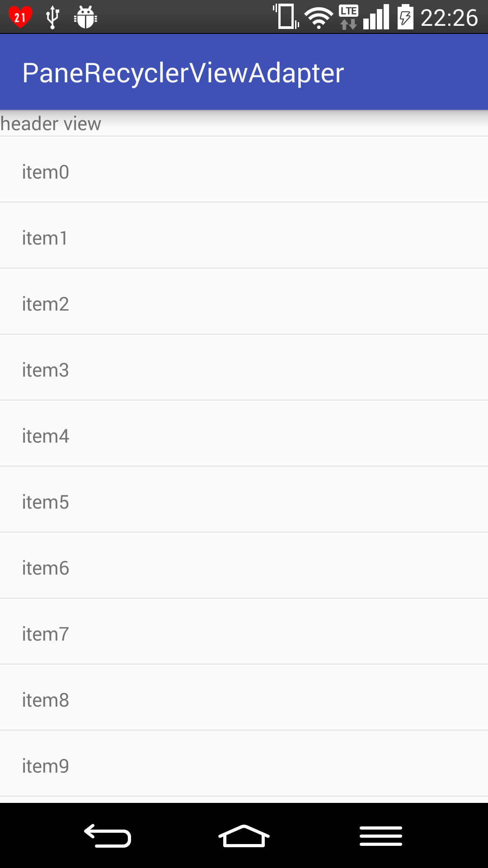488x868 pixels.
Task: Tap the USB connection icon in status bar
Action: coord(53,16)
